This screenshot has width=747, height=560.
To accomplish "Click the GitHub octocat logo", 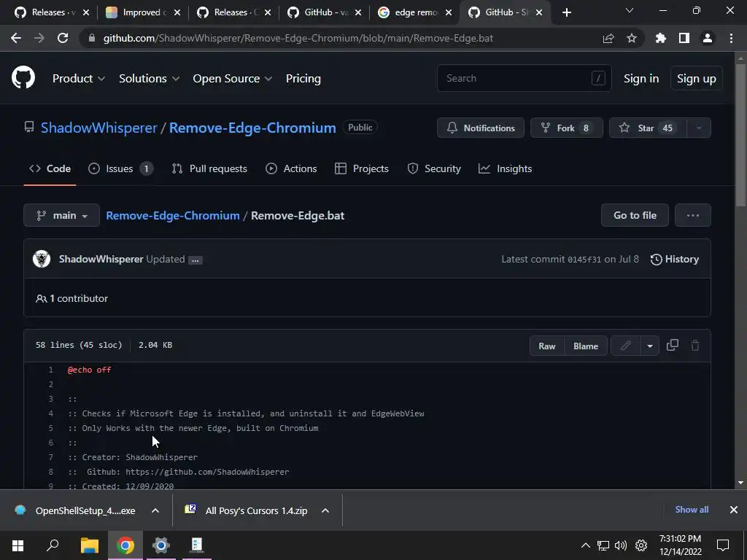I will click(x=23, y=77).
